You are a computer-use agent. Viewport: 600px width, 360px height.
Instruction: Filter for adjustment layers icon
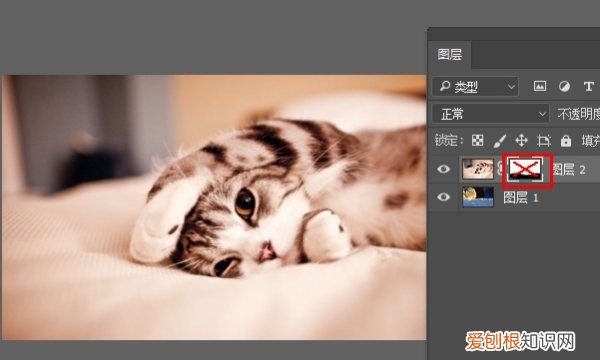tap(564, 86)
